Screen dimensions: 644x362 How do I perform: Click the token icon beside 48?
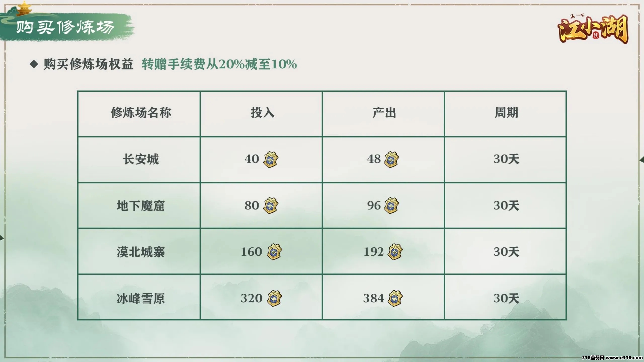[391, 159]
